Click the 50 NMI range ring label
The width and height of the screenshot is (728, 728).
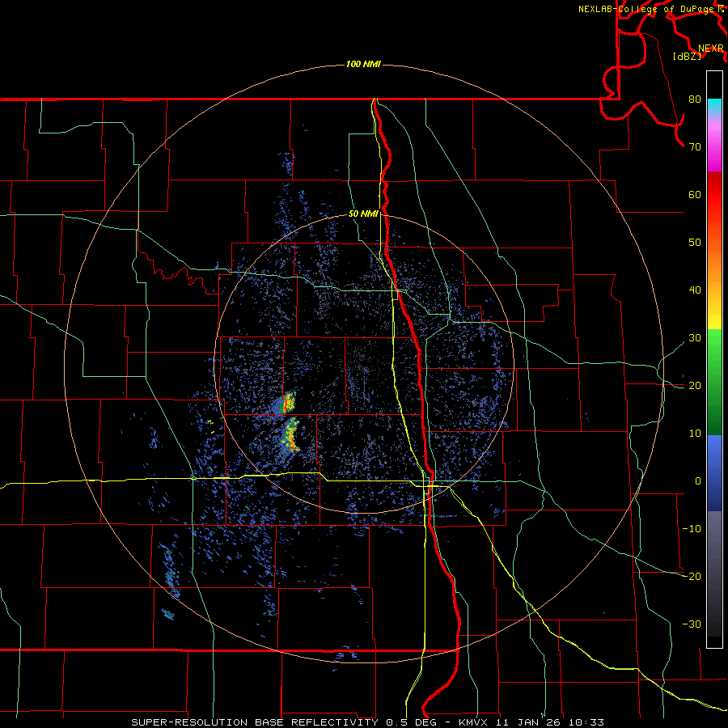tap(363, 214)
